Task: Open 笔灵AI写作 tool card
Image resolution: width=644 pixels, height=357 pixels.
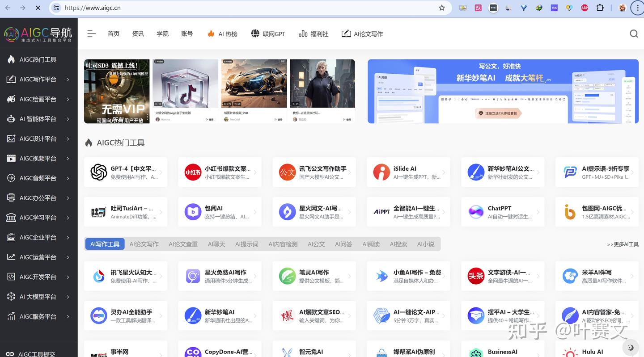Action: tap(314, 276)
